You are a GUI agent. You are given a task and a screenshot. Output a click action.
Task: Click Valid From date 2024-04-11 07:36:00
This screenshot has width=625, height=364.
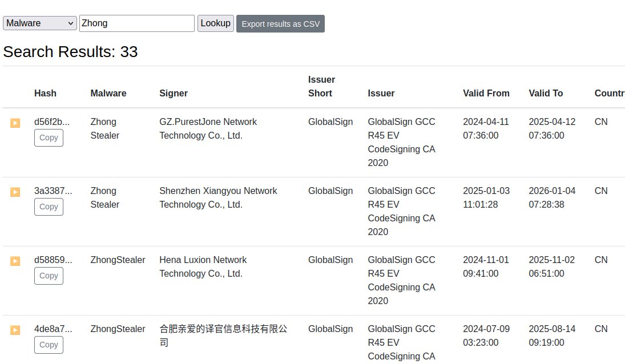[486, 128]
